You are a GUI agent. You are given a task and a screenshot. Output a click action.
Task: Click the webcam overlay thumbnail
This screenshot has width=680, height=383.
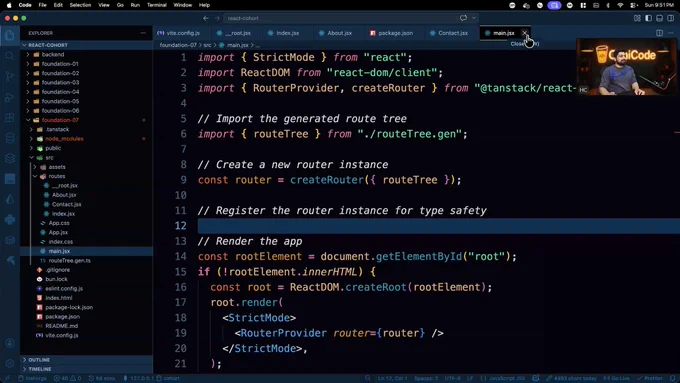(626, 66)
